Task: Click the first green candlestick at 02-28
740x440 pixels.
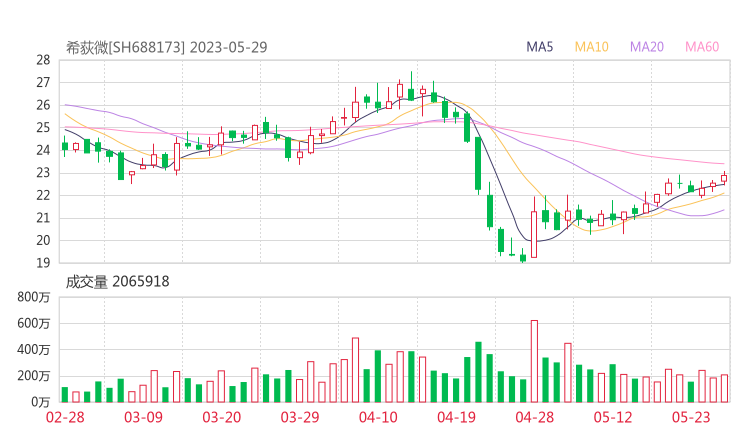Action: (65, 146)
